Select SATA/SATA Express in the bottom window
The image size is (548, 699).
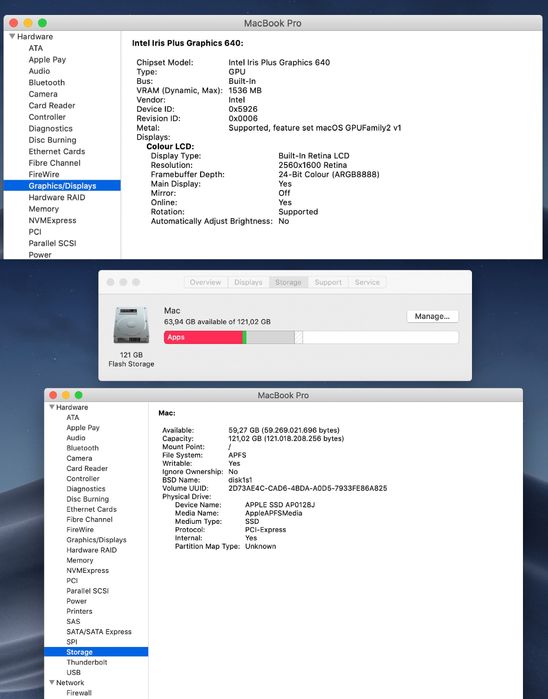[x=99, y=632]
